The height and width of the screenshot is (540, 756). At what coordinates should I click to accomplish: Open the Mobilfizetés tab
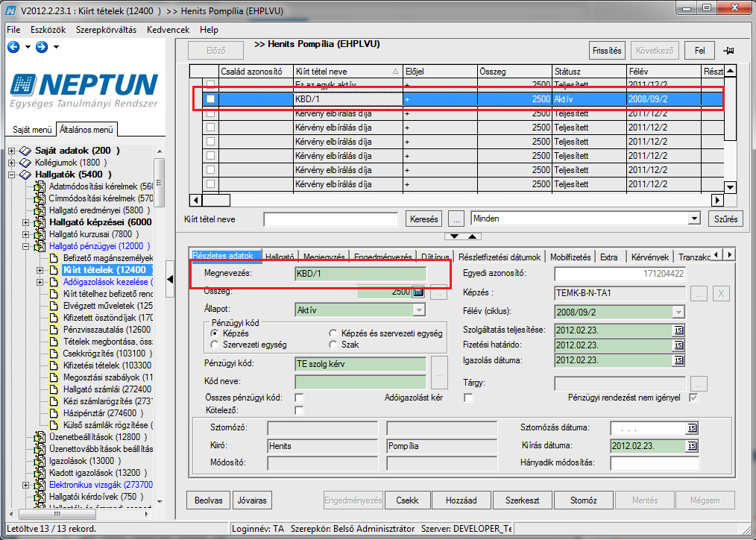[570, 257]
